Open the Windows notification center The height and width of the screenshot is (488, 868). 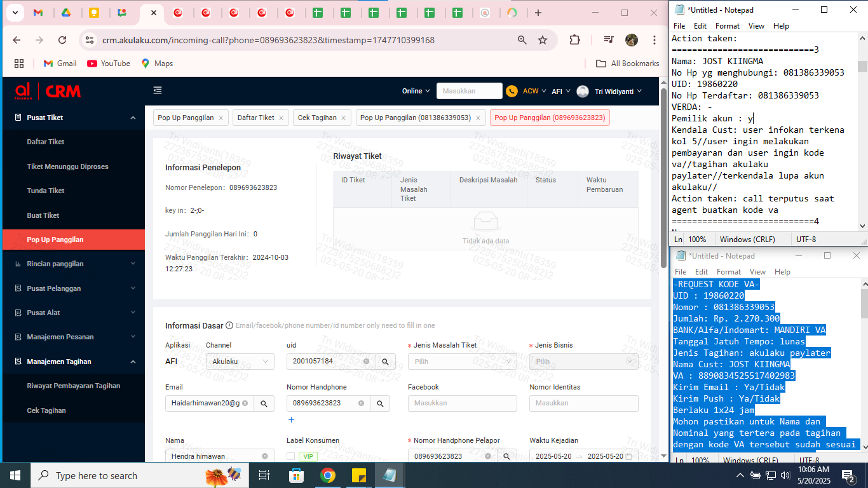coord(848,475)
